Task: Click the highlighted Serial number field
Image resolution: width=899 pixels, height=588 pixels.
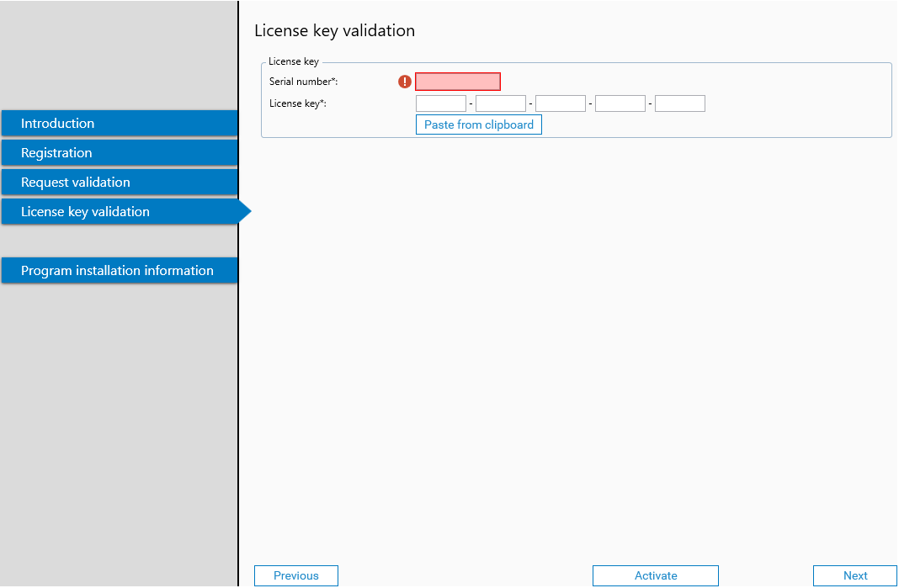Action: (x=458, y=82)
